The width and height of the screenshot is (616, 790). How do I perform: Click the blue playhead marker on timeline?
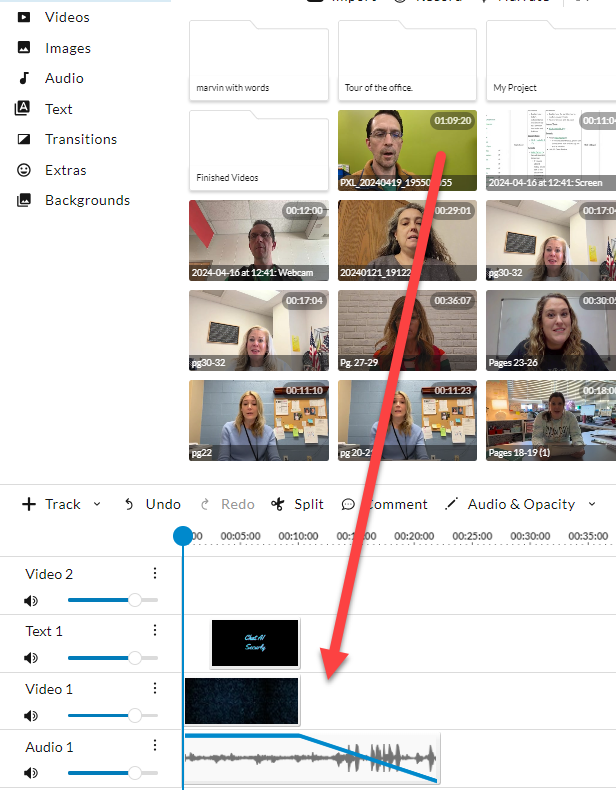[x=183, y=536]
